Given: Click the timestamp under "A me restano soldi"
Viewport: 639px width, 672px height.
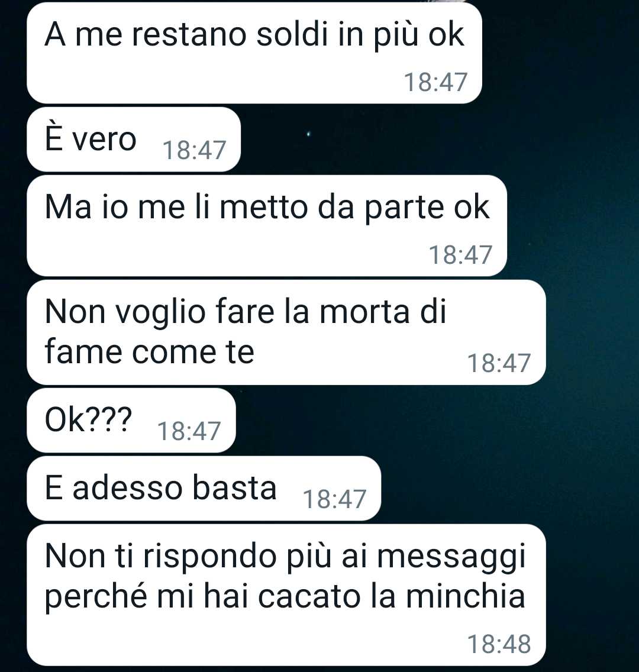Looking at the screenshot, I should click(435, 82).
